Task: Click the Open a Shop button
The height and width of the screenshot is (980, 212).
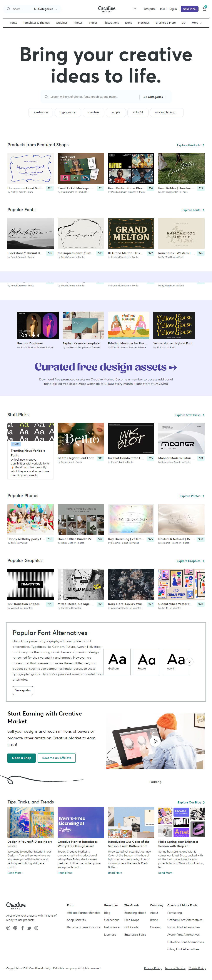Action: (21, 757)
